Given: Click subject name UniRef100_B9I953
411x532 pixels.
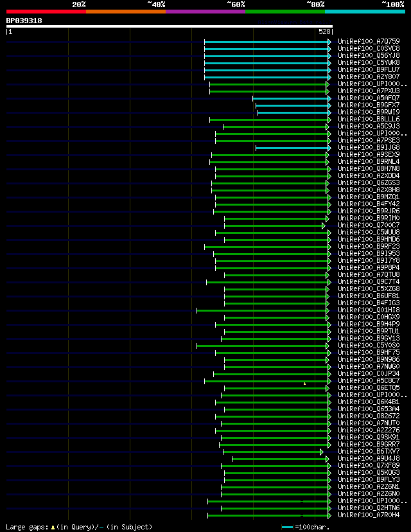Looking at the screenshot, I should [369, 253].
